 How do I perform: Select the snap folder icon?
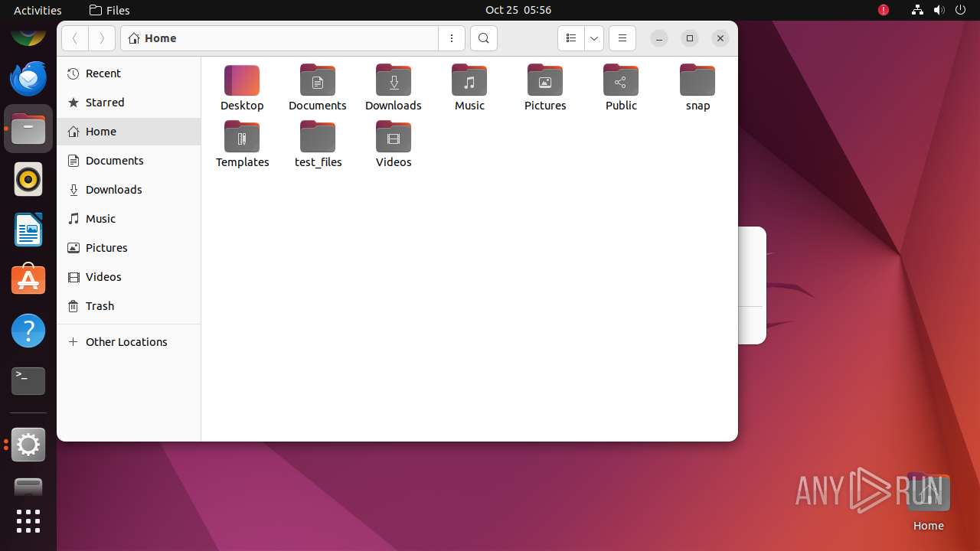point(697,80)
